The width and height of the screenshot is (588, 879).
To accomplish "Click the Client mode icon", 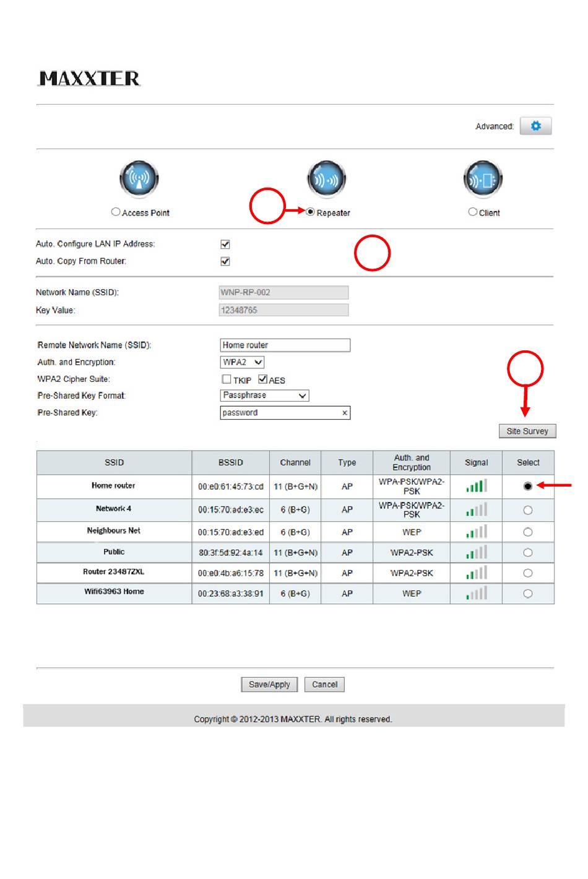I will pos(483,180).
